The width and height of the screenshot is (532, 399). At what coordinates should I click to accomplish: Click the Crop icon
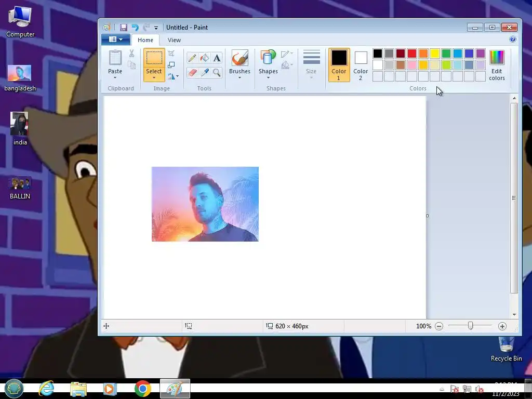coord(171,54)
